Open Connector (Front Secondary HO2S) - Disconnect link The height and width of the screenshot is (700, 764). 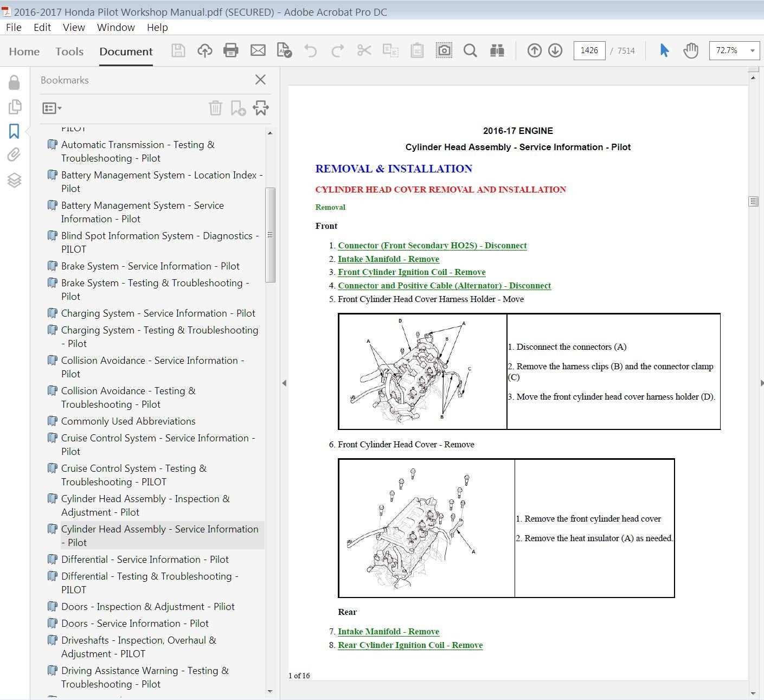point(432,246)
